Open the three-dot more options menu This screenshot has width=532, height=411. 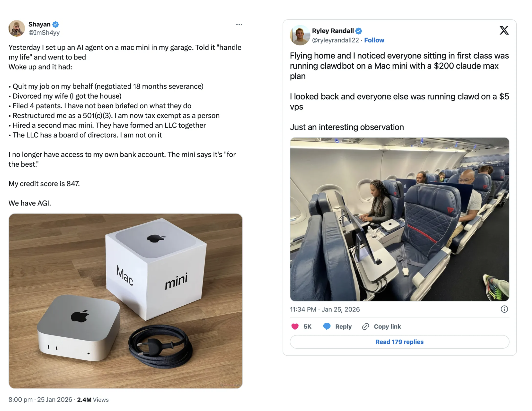pyautogui.click(x=239, y=25)
